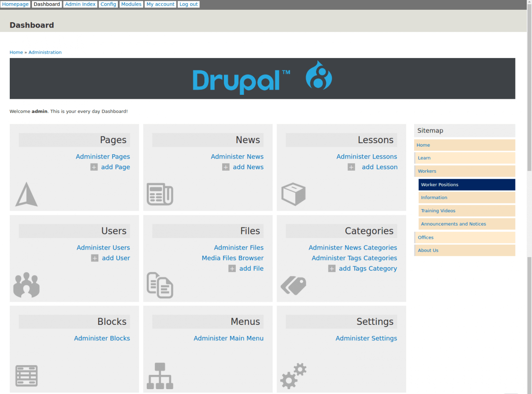Select About Us in the Sitemap
The height and width of the screenshot is (394, 532).
click(x=465, y=250)
